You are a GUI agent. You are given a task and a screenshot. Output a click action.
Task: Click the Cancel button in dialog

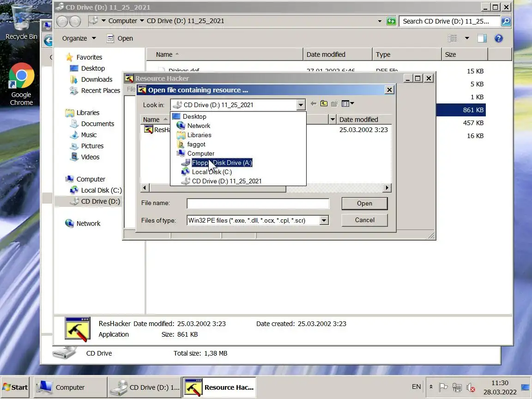364,220
